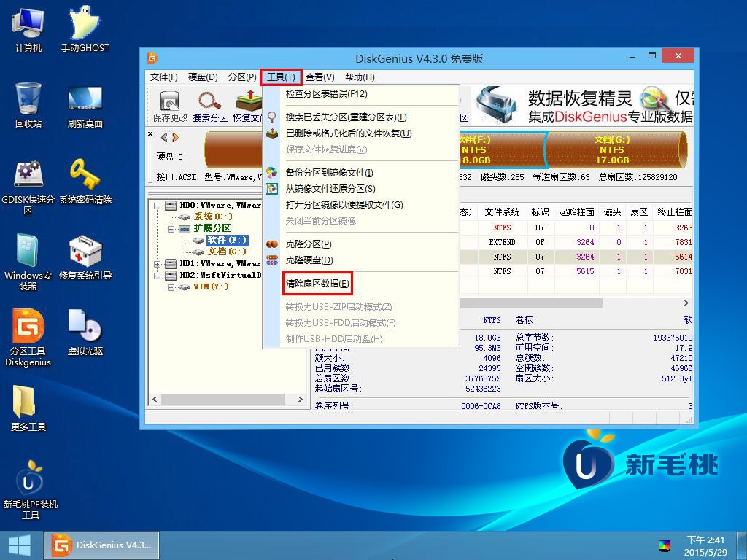Click the Windows Start button
This screenshot has width=747, height=560.
pos(20,545)
